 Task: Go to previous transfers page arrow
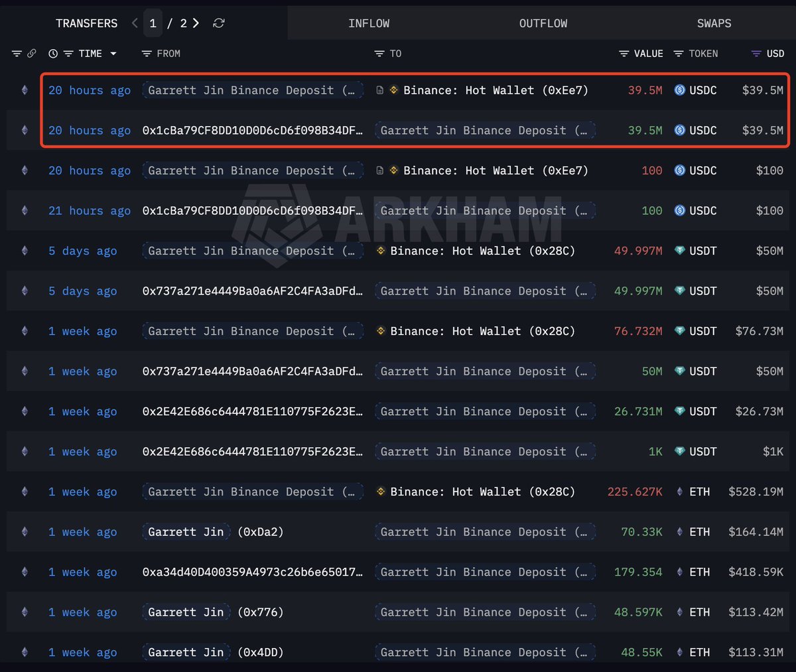tap(135, 23)
